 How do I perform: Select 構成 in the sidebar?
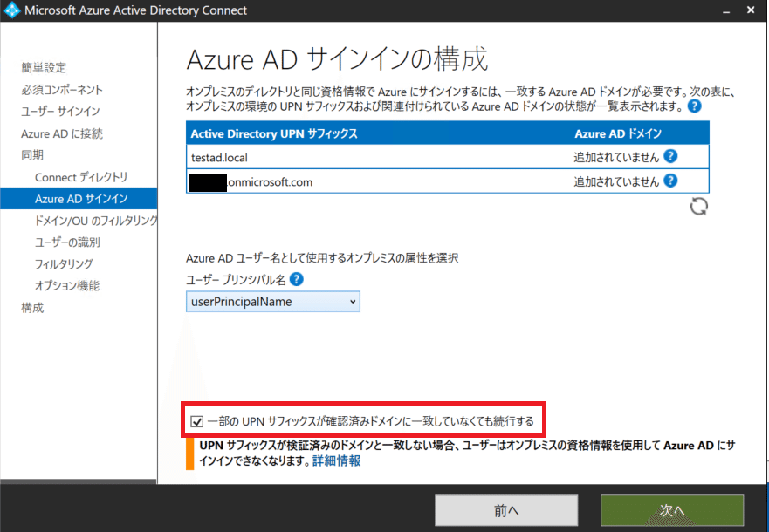[32, 308]
